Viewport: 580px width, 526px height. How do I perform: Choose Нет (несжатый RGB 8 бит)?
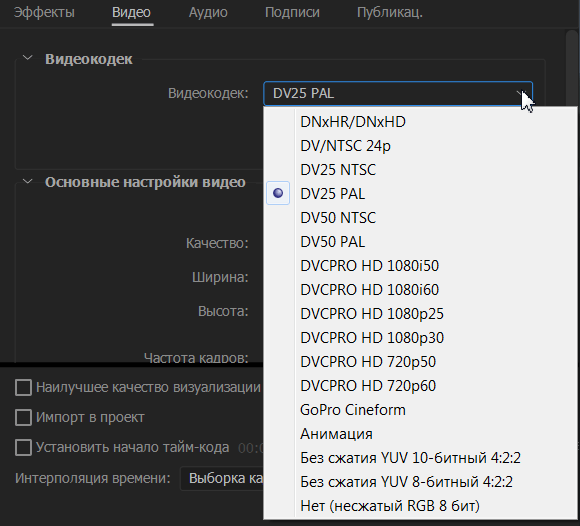click(x=420, y=506)
